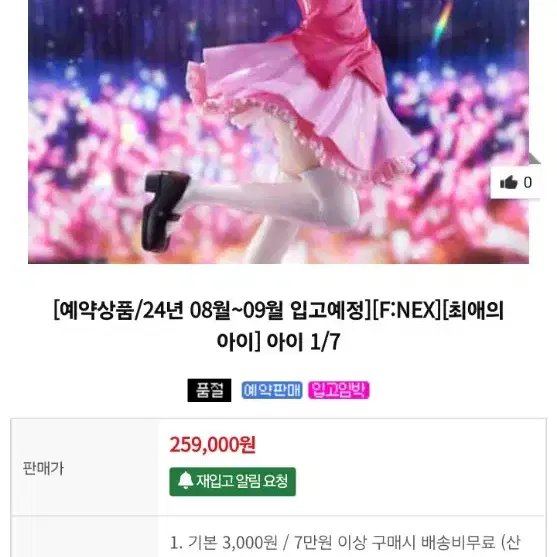Image resolution: width=557 pixels, height=557 pixels.
Task: Select the blue 예약판매 badge
Action: pyautogui.click(x=272, y=390)
